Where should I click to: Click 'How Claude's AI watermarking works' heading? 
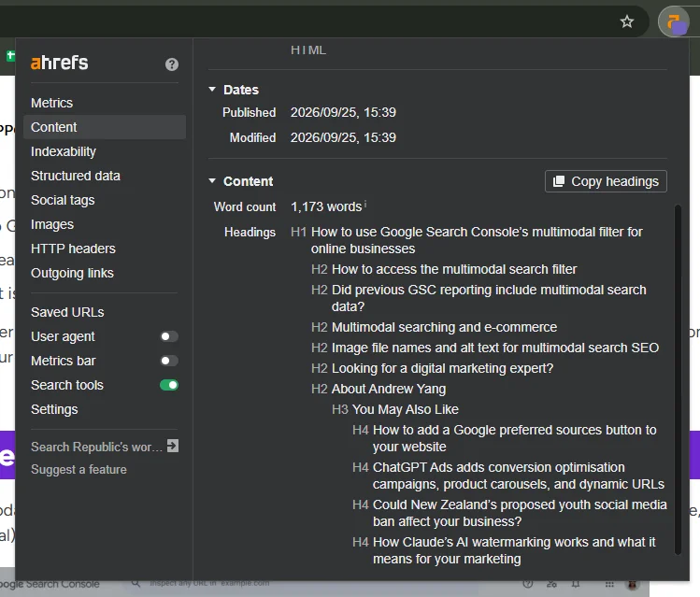click(514, 550)
